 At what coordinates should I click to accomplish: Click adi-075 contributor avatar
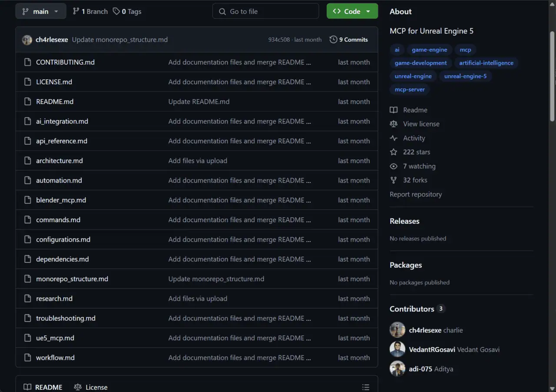tap(397, 369)
